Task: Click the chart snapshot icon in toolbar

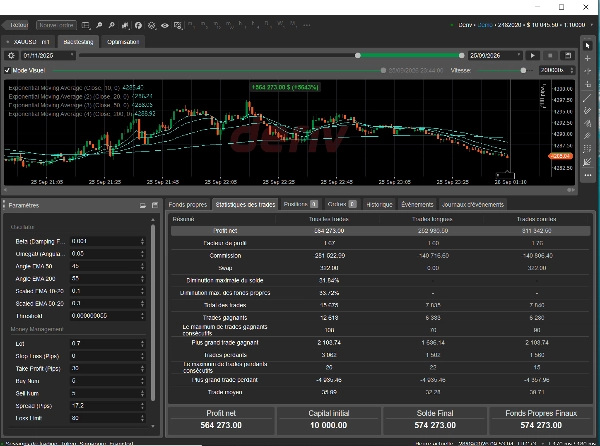Action: coord(178,25)
